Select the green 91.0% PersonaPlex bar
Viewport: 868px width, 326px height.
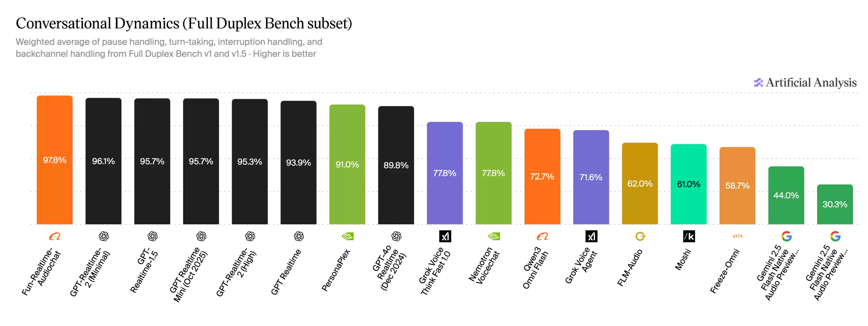[347, 164]
